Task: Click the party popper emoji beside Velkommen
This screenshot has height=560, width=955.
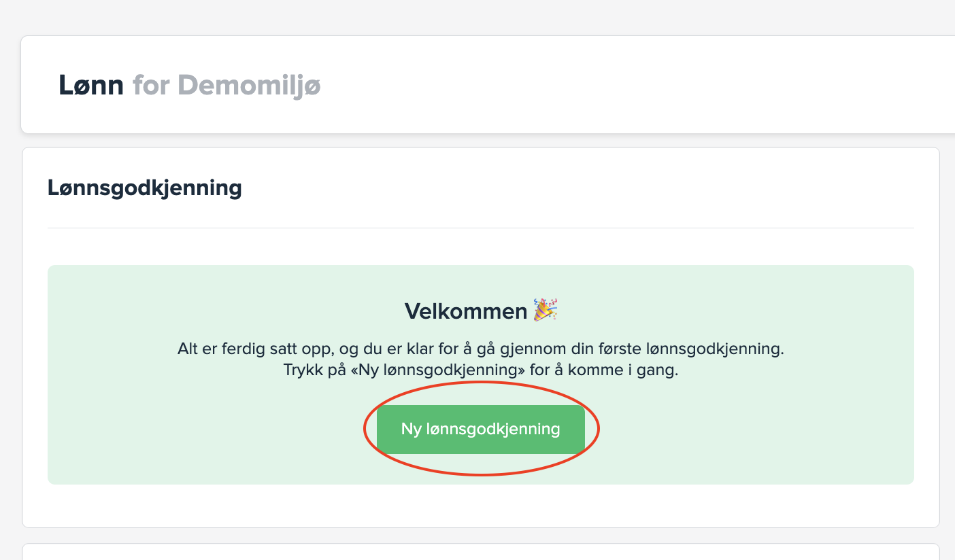Action: point(545,310)
